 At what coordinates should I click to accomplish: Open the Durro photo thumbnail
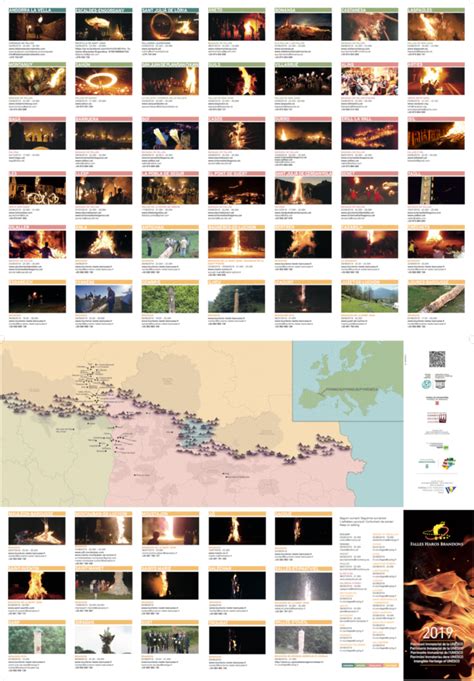coord(303,136)
